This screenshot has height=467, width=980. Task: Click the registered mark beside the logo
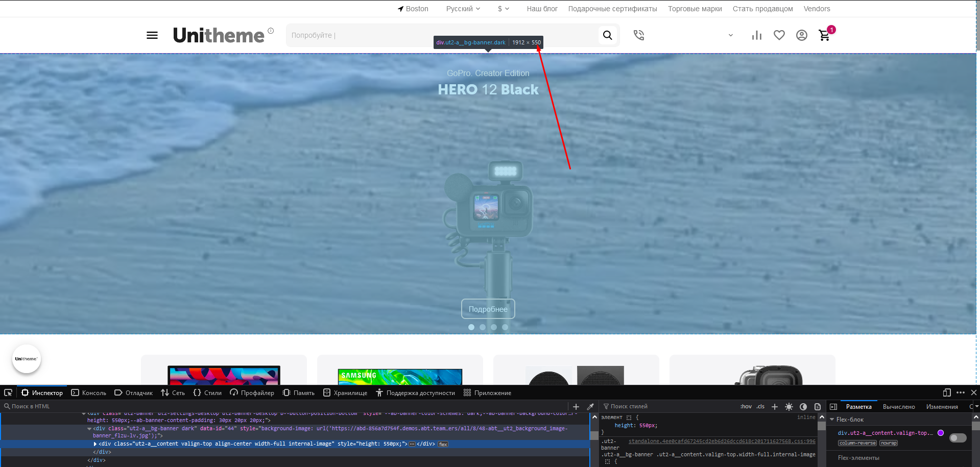271,31
